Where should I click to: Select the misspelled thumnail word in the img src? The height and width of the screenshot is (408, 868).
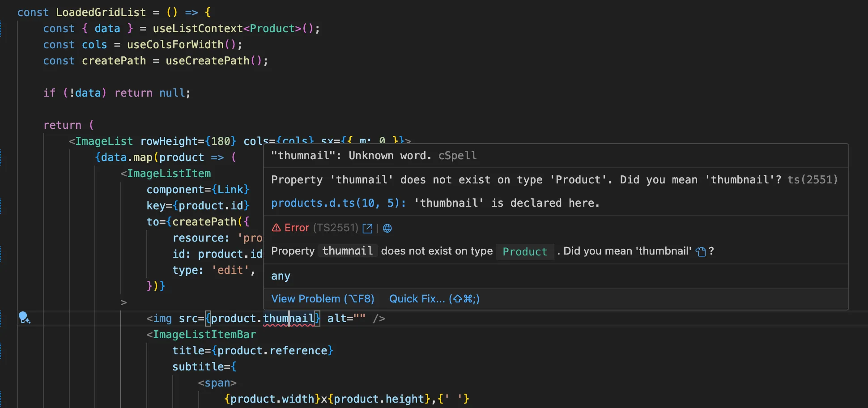[x=289, y=318]
